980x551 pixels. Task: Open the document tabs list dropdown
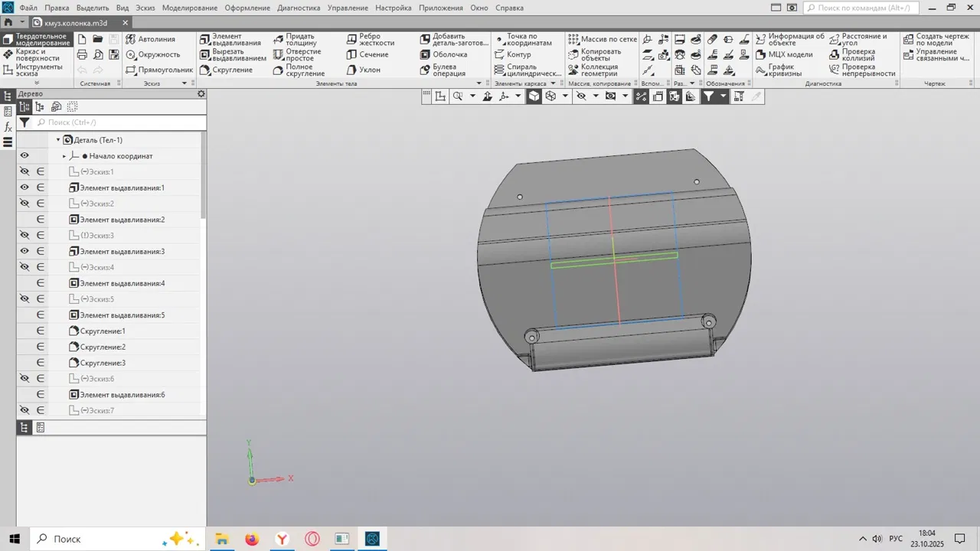coord(24,23)
